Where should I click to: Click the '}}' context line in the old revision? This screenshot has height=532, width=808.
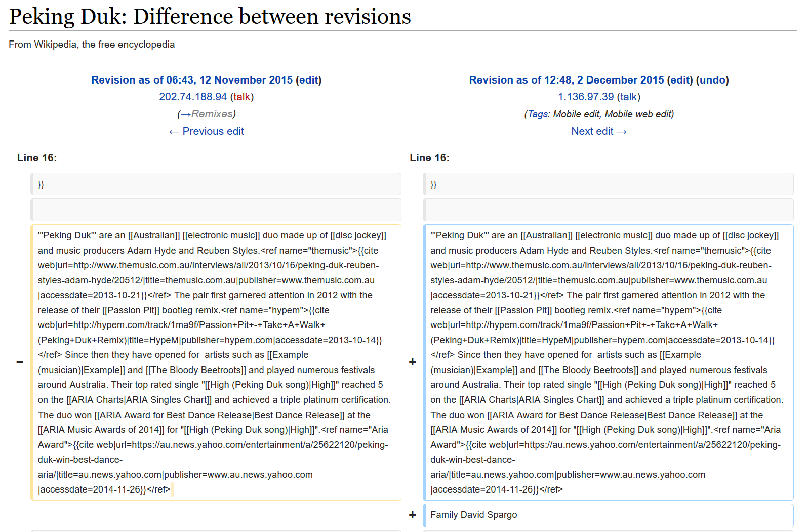point(216,184)
